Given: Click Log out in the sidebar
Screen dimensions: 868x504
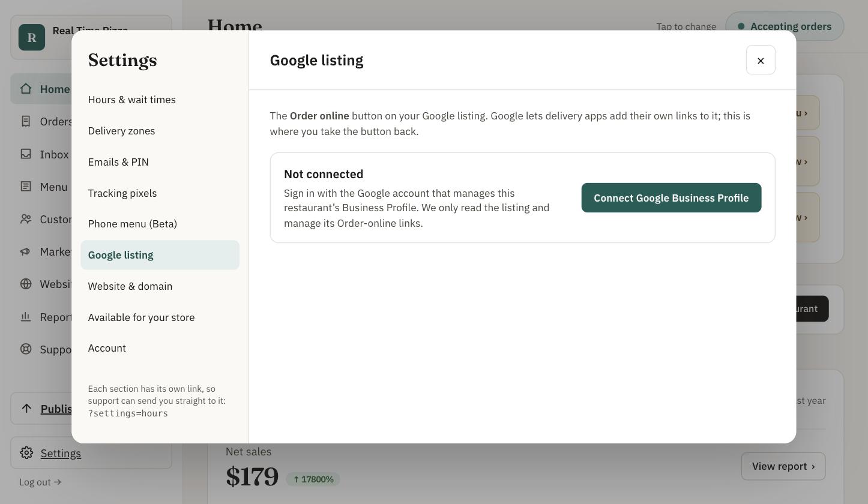Looking at the screenshot, I should click(x=40, y=482).
